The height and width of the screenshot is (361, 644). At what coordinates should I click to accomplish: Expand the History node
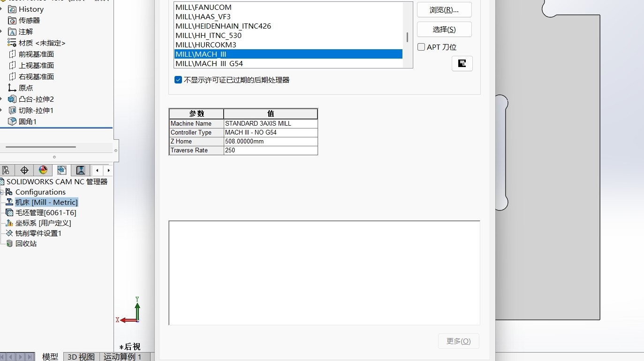coord(2,9)
